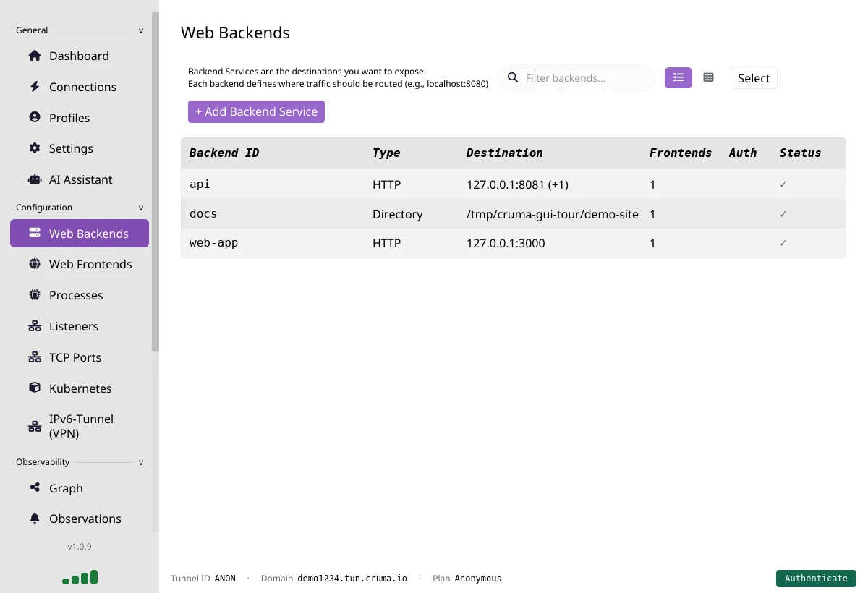Viewport: 868px width, 593px height.
Task: Select the api backend row ID
Action: 200,184
